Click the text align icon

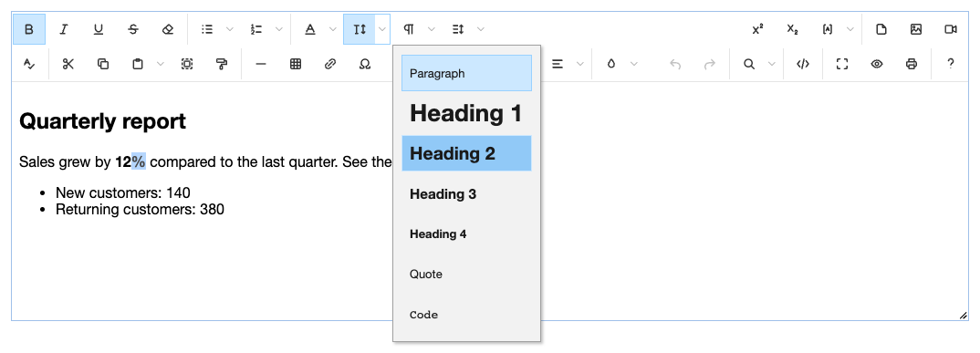tap(557, 64)
